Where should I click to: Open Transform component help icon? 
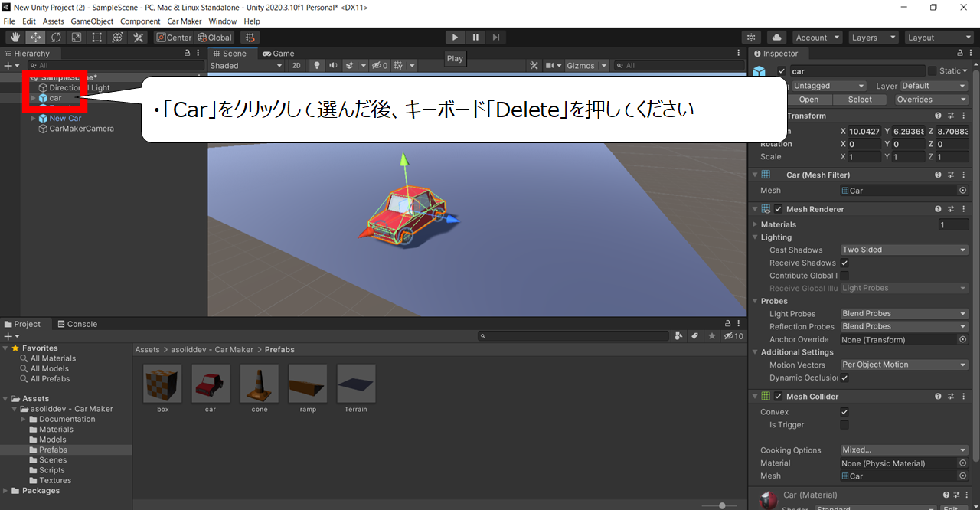(939, 116)
